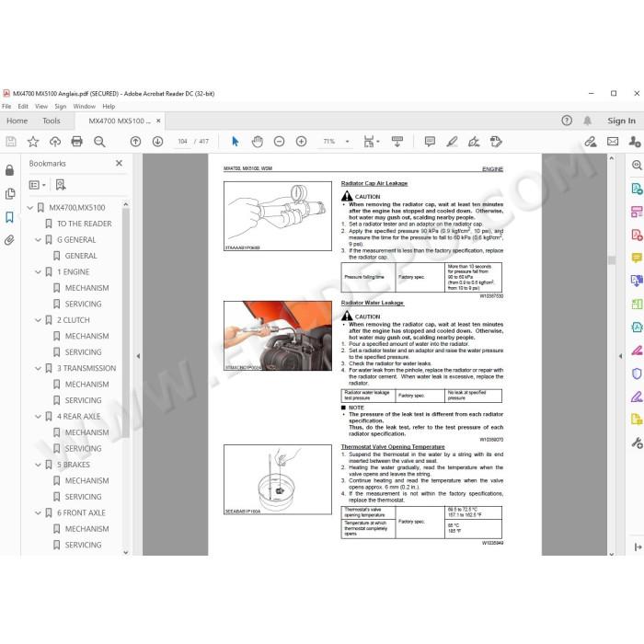The image size is (644, 644).
Task: Switch to the Home tab
Action: coord(17,121)
